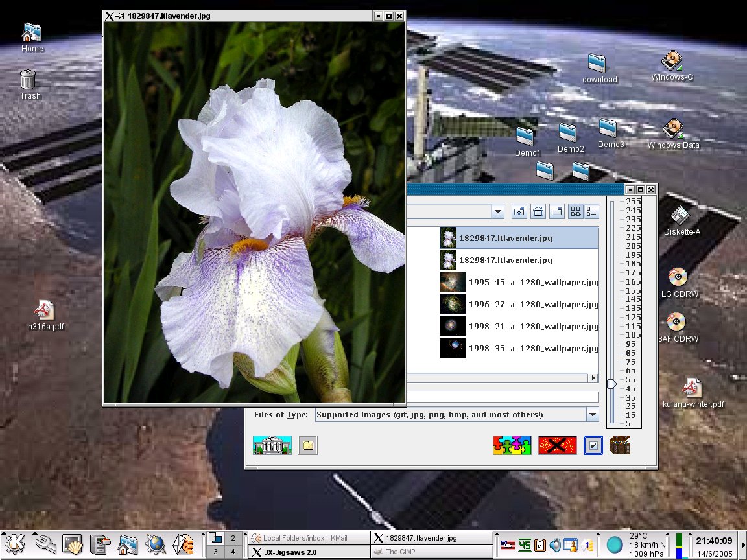Open the Windows Data drive icon
The image size is (747, 560).
pos(672,134)
